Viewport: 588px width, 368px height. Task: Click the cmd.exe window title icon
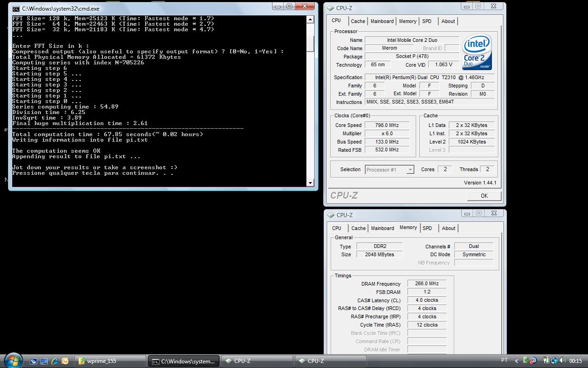[x=16, y=9]
